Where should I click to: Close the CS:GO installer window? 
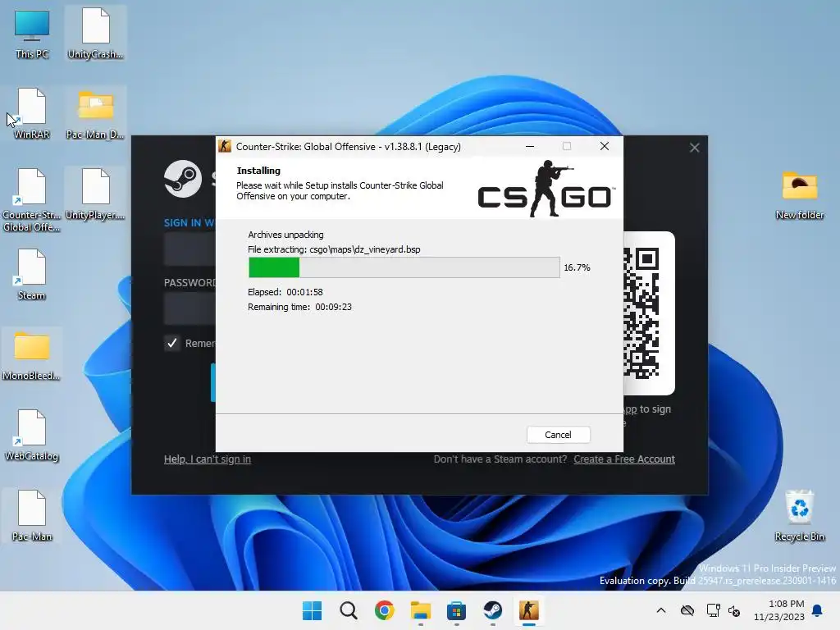(605, 146)
